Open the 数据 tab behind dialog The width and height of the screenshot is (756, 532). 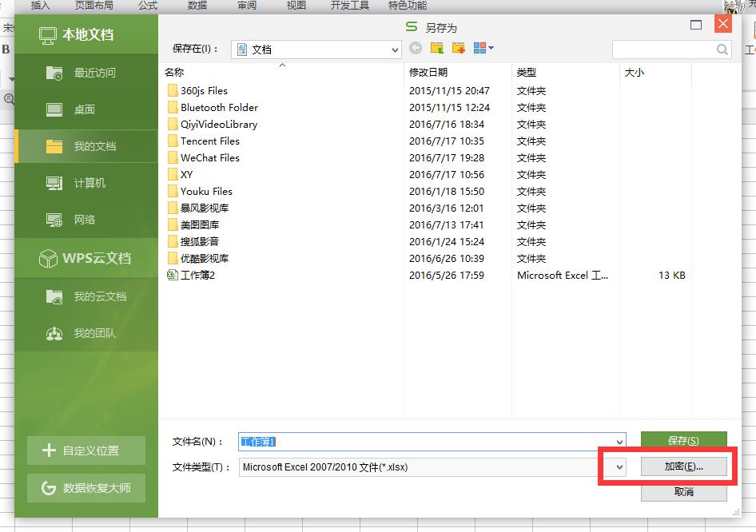click(197, 6)
